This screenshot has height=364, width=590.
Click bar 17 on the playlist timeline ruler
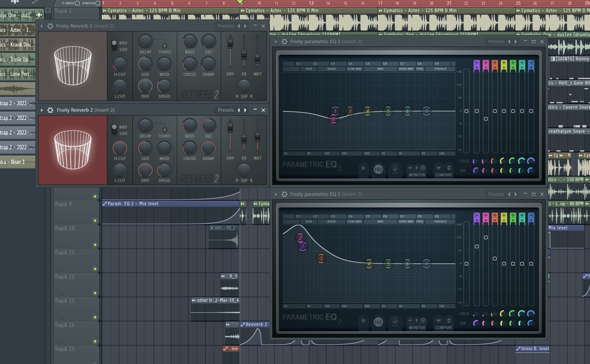pyautogui.click(x=380, y=3)
